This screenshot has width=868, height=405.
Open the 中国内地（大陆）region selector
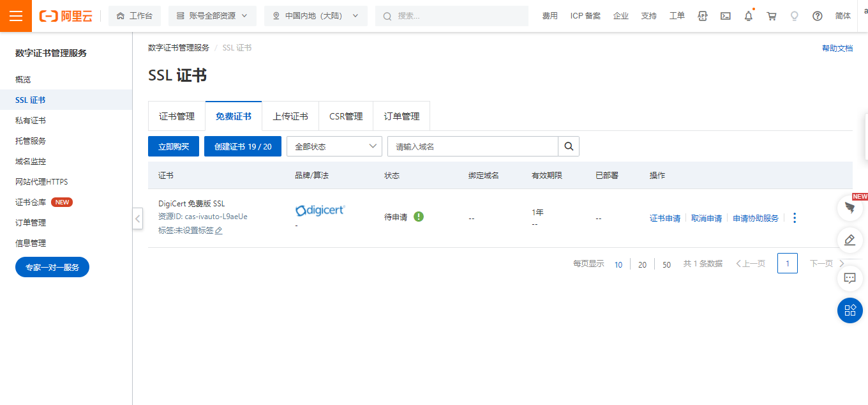pos(315,16)
